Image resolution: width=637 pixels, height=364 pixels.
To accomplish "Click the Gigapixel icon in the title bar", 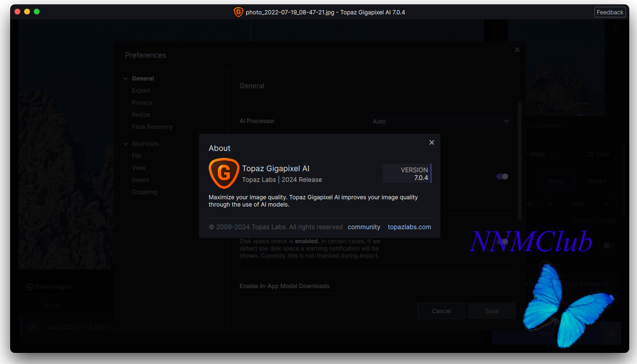I will click(x=239, y=12).
